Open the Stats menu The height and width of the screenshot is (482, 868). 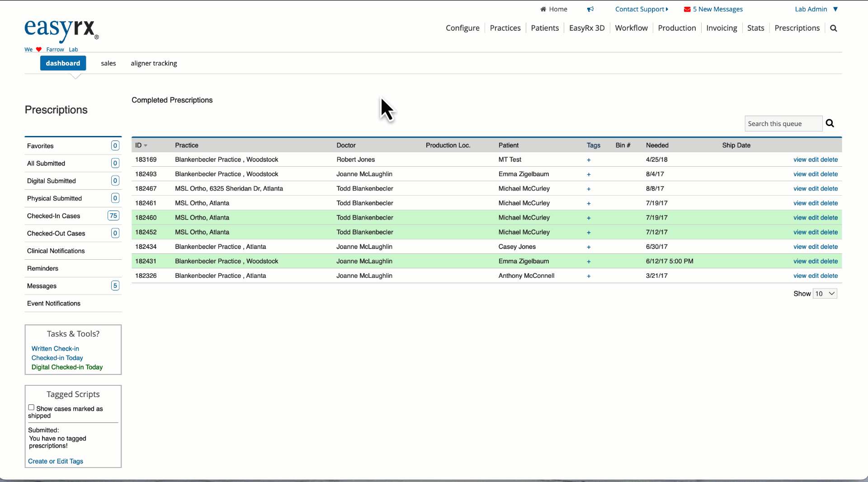click(x=755, y=28)
